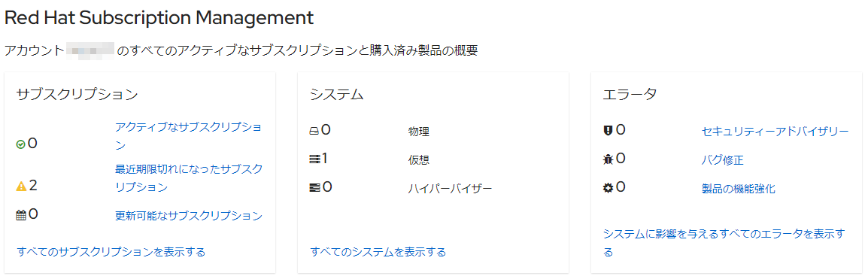Click the calendar icon for renewable subscriptions
The image size is (868, 279).
tap(21, 215)
